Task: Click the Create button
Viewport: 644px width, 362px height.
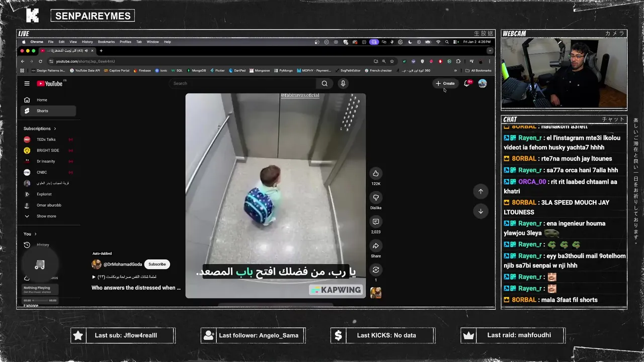Action: coord(445,83)
